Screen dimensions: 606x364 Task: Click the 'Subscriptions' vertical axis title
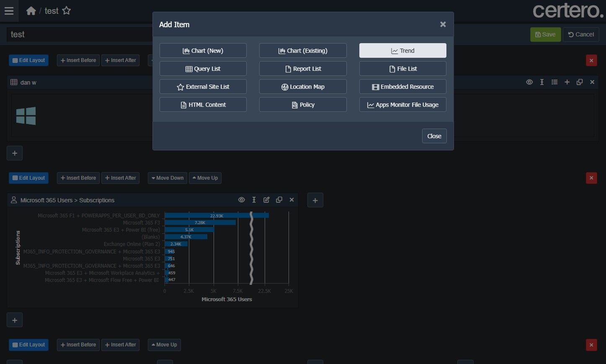point(18,248)
